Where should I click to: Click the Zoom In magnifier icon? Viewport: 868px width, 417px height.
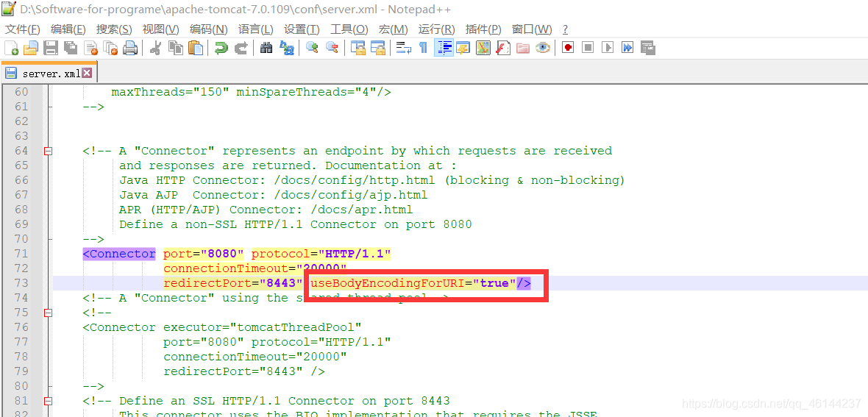click(x=312, y=48)
